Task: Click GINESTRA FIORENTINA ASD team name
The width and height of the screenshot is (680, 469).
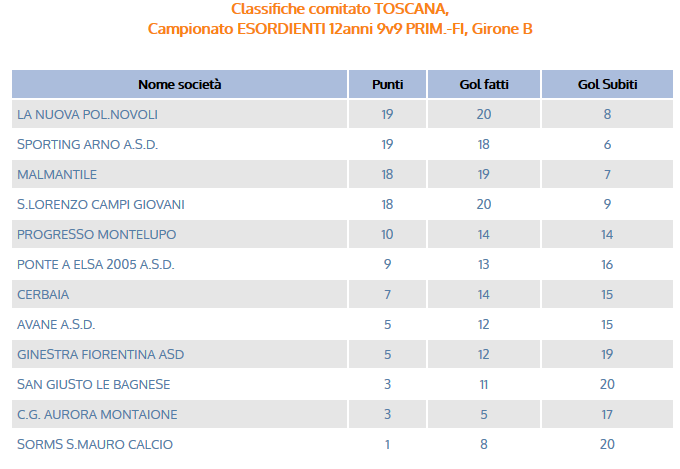Action: pos(101,354)
